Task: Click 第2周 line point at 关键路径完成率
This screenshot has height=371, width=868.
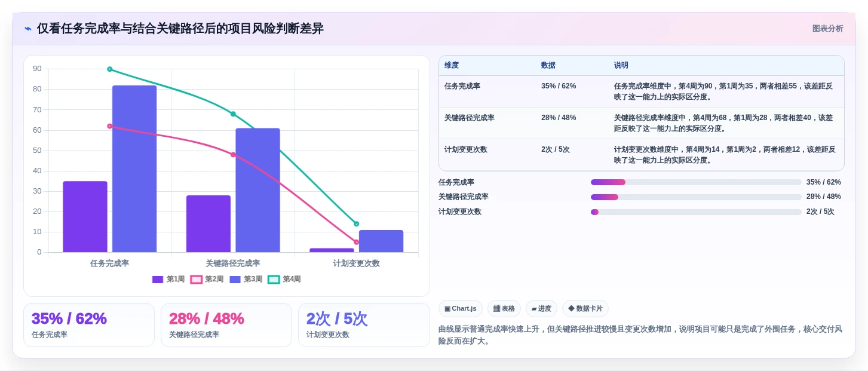Action: click(x=233, y=155)
